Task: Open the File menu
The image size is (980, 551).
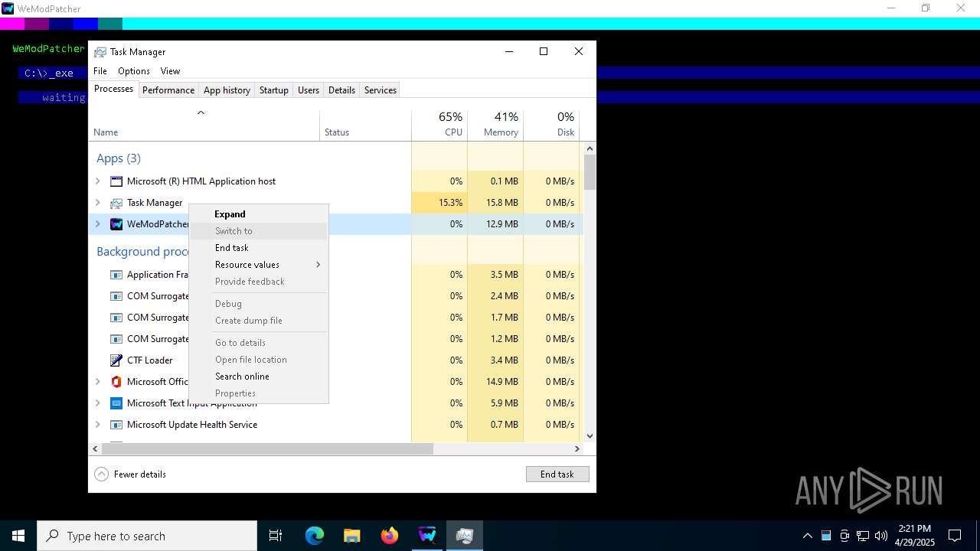Action: tap(100, 71)
